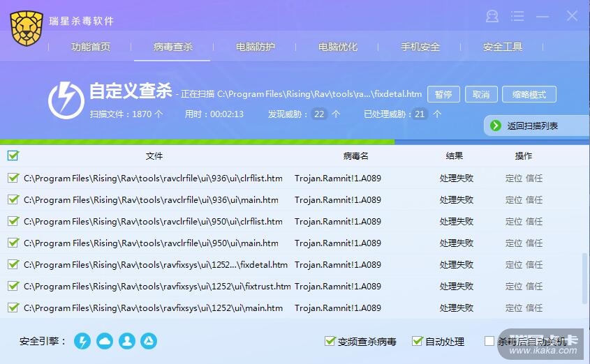Image resolution: width=590 pixels, height=364 pixels.
Task: Disable 自动处理 checkbox
Action: [418, 341]
